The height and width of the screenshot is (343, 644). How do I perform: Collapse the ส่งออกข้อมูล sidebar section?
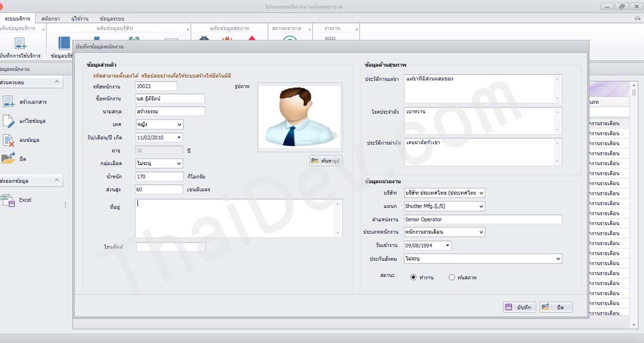pyautogui.click(x=57, y=181)
